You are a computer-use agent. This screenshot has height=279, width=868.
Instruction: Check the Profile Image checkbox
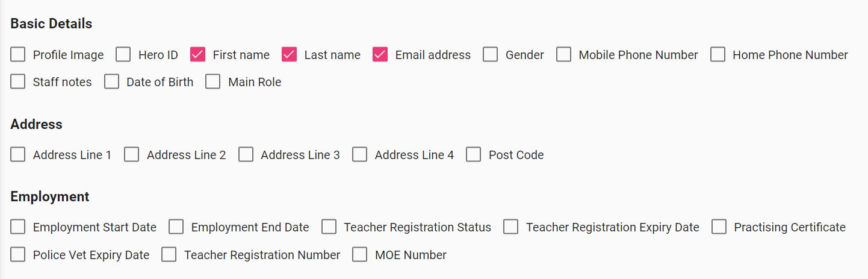pos(18,55)
